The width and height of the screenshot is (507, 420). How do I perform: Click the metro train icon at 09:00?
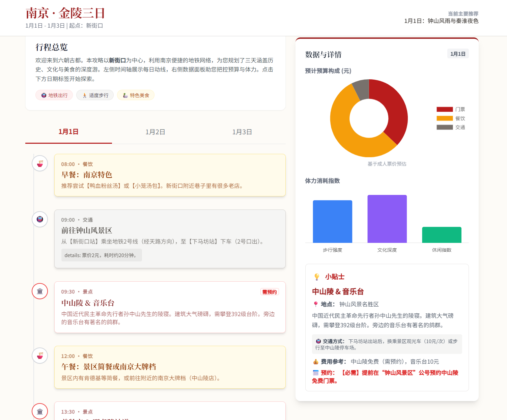point(40,219)
